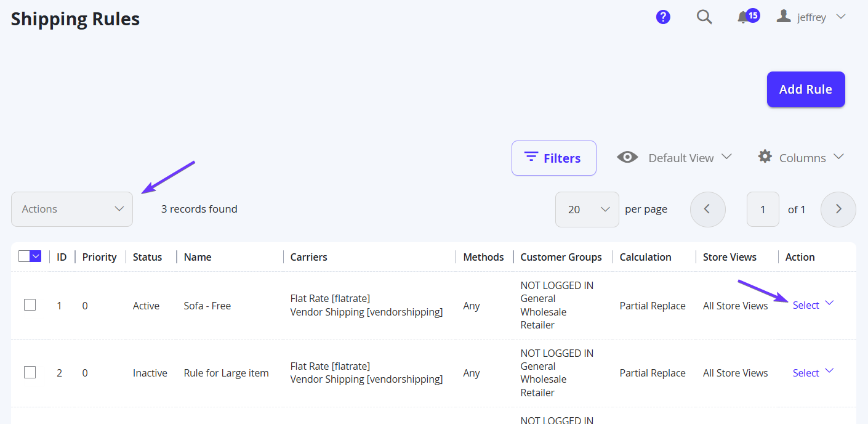
Task: Click the 'Sofa - Free' name cell
Action: (x=207, y=306)
